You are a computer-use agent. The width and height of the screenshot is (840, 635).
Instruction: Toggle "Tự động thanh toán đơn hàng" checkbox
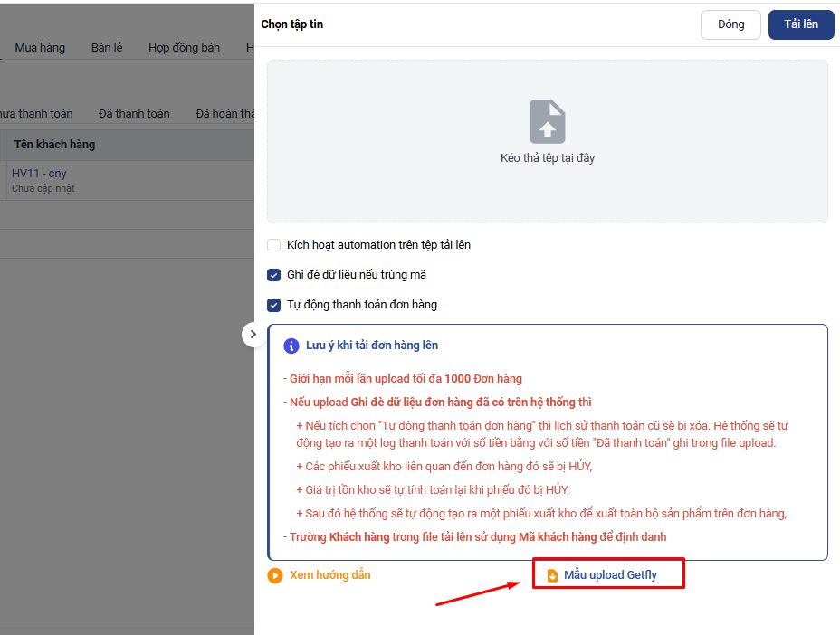coord(274,305)
